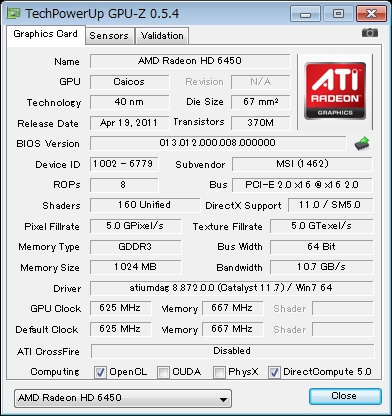Click the BIOS Version value field
The image size is (392, 416).
pos(218,143)
